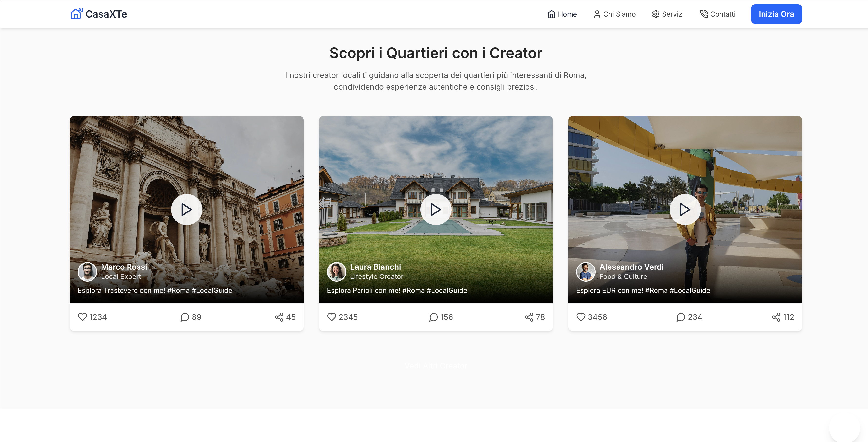Screen dimensions: 868x442
Task: Click the CasaXTe house logo icon
Action: tap(76, 14)
